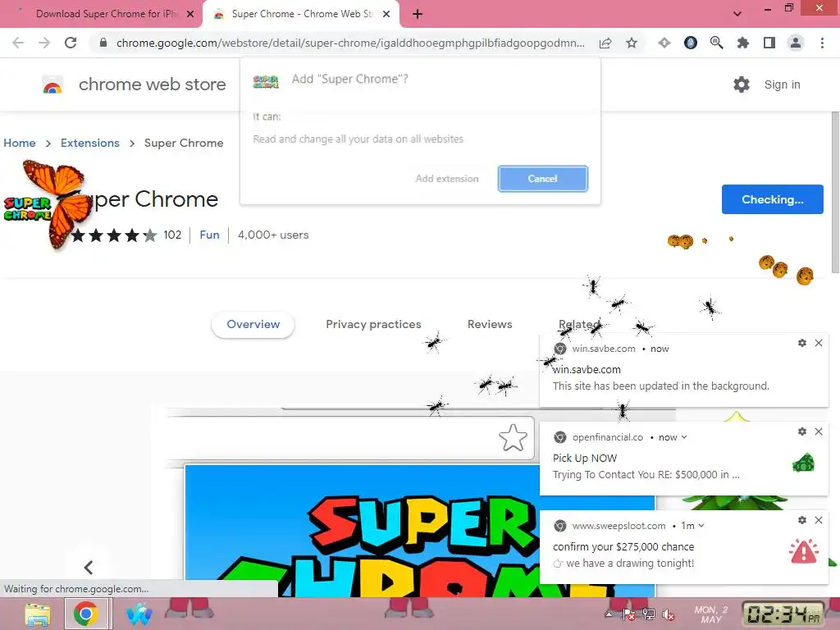Dismiss the win.savbe.com notification
This screenshot has height=630, width=840.
[819, 343]
